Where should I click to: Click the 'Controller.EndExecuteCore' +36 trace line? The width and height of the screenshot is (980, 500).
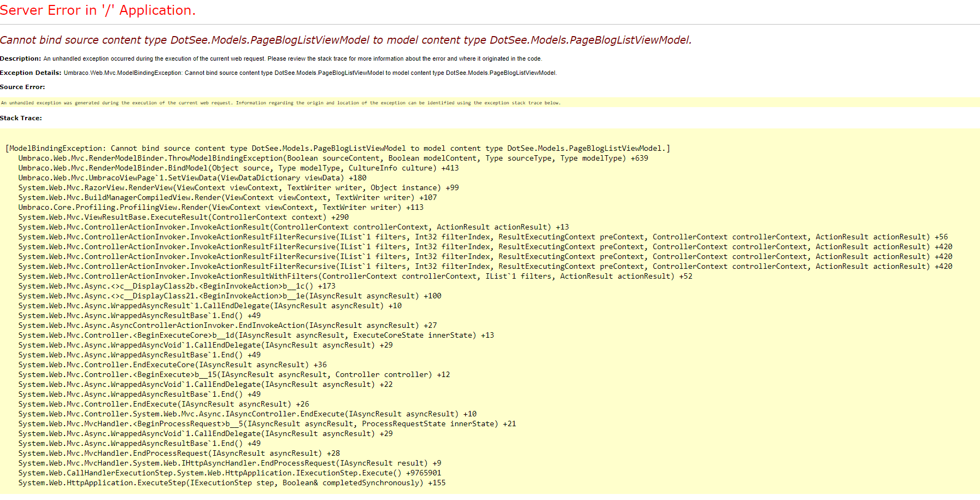point(173,364)
